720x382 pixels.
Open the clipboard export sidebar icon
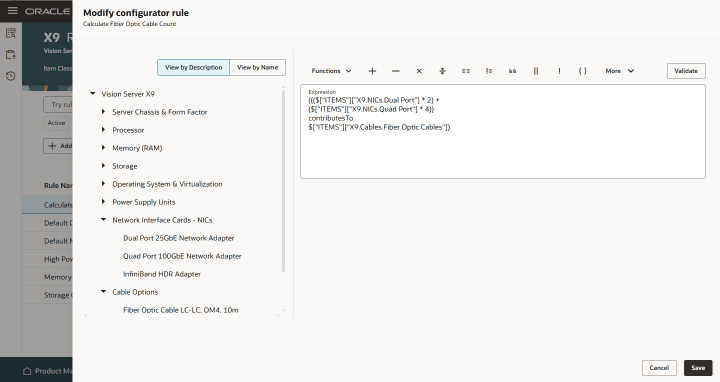[11, 55]
